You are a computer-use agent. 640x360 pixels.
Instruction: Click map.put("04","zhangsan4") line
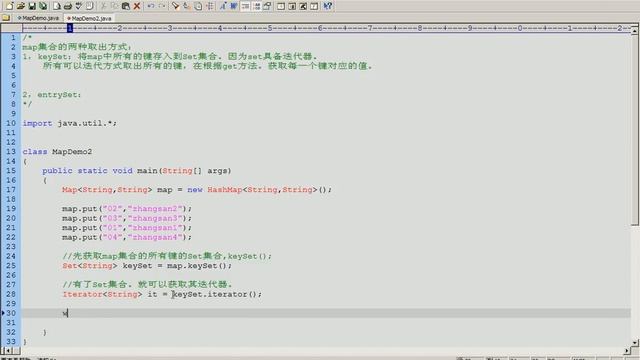127,237
